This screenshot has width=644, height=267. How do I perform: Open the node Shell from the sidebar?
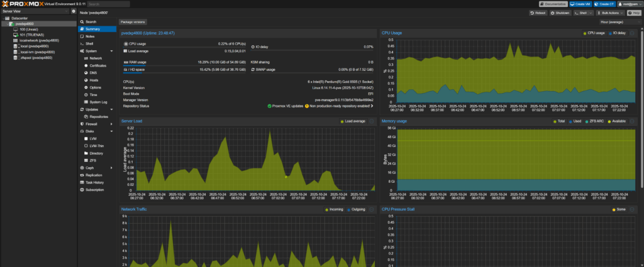pyautogui.click(x=89, y=43)
